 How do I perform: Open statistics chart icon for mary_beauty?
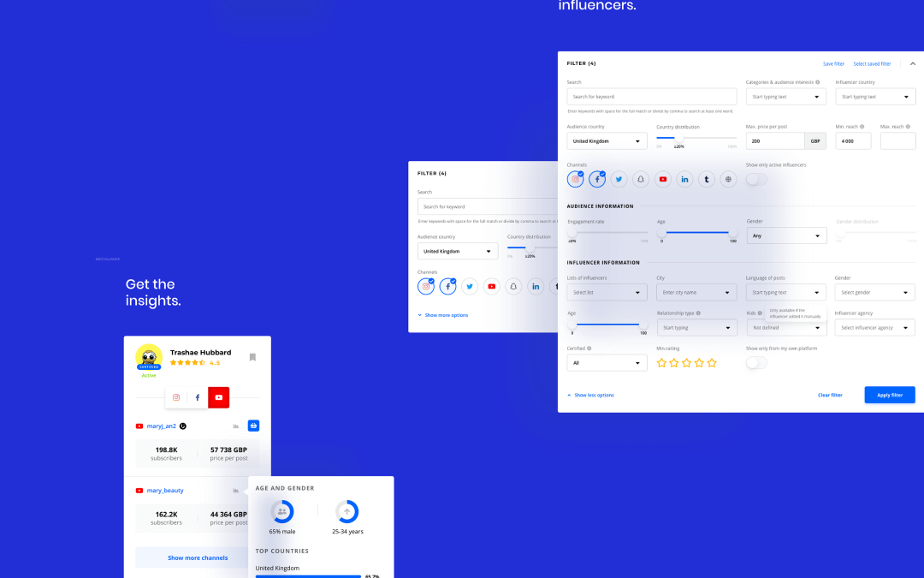(x=236, y=491)
